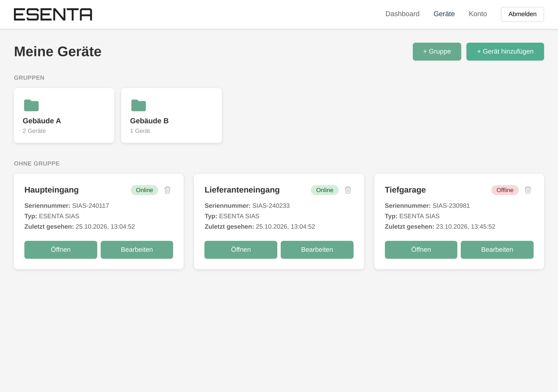
Task: Remove Tiefgarage device with trash icon
Action: coord(528,190)
